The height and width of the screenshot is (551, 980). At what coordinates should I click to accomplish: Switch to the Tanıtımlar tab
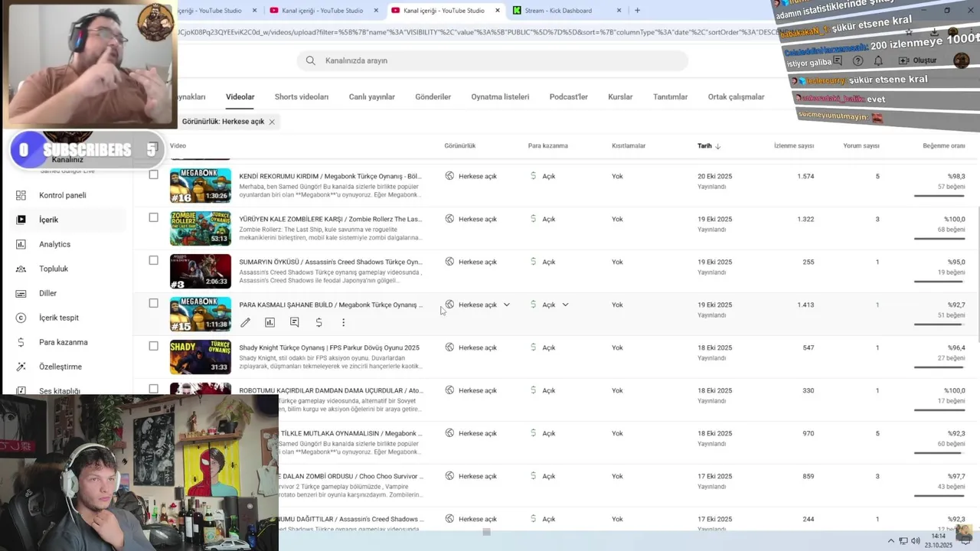tap(671, 97)
